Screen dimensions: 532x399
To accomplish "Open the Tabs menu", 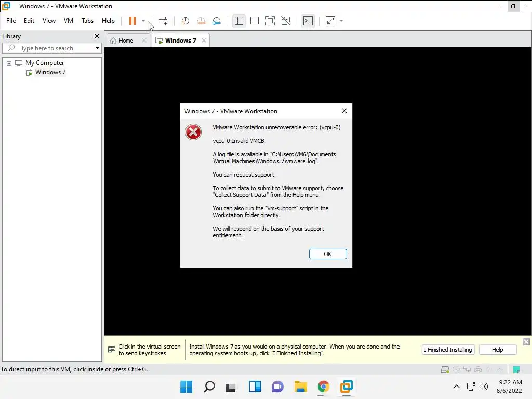I will 87,21.
